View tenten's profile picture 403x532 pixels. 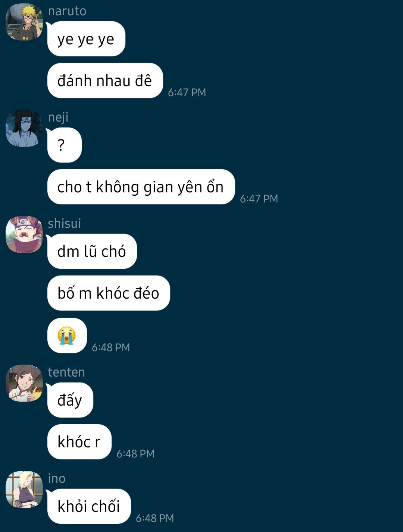coord(24,383)
